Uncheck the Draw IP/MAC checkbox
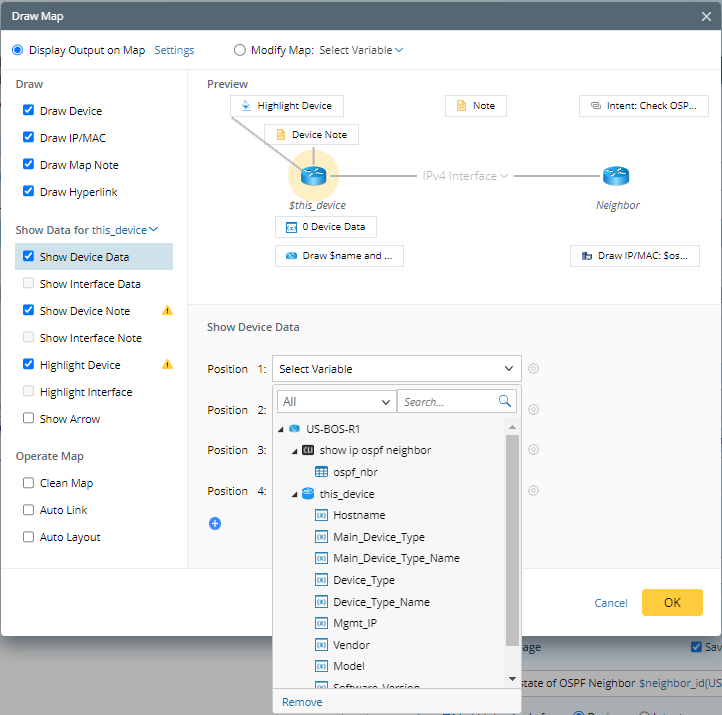The image size is (722, 715). [28, 138]
